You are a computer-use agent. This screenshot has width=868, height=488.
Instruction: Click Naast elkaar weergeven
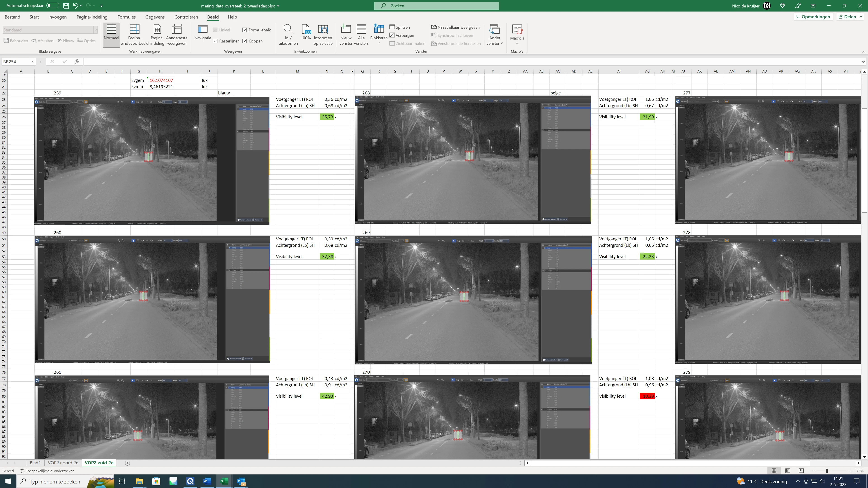(x=455, y=27)
